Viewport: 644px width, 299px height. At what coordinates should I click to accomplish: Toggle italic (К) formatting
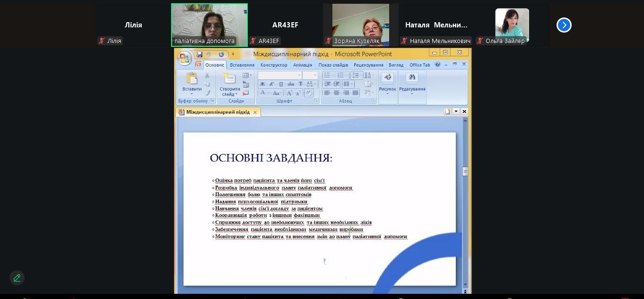tap(271, 84)
